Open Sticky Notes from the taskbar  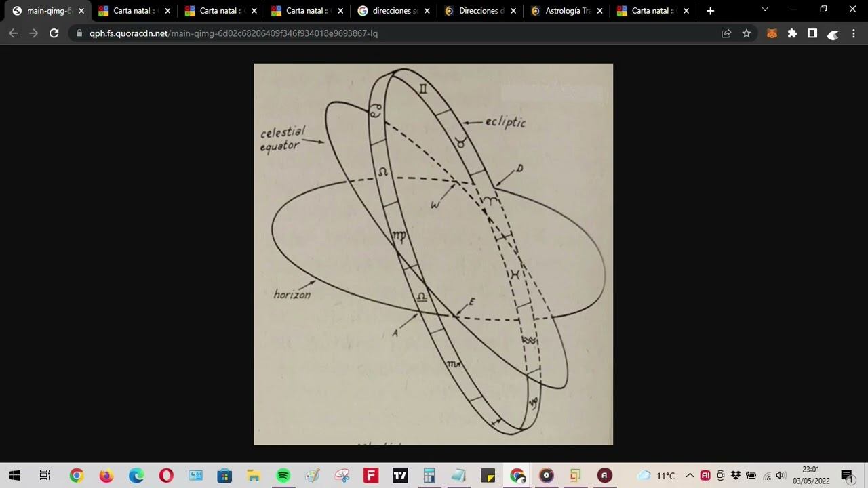[x=488, y=476]
